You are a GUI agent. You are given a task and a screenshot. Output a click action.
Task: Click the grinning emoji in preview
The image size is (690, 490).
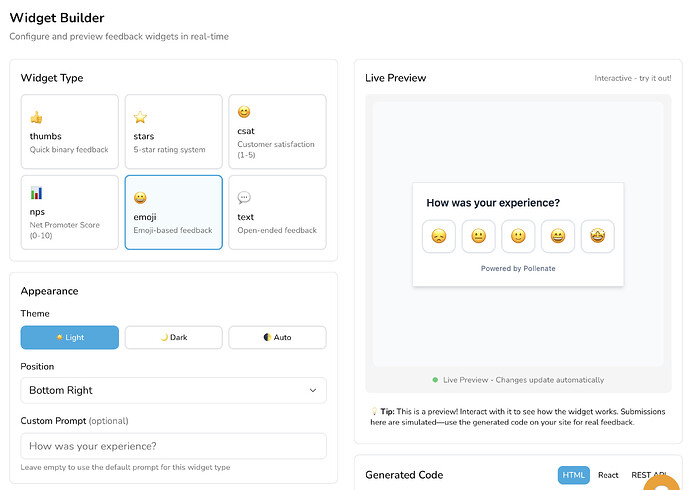558,237
